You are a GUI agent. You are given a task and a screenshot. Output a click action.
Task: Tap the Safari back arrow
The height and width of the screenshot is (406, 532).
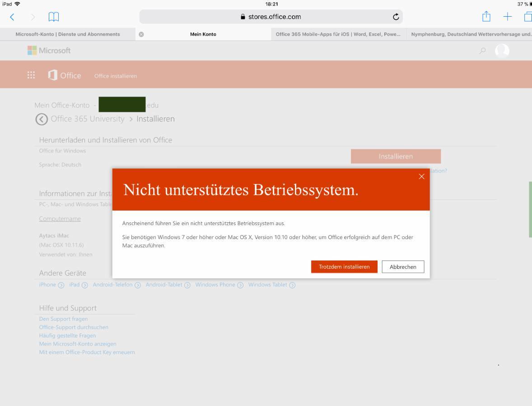(12, 17)
